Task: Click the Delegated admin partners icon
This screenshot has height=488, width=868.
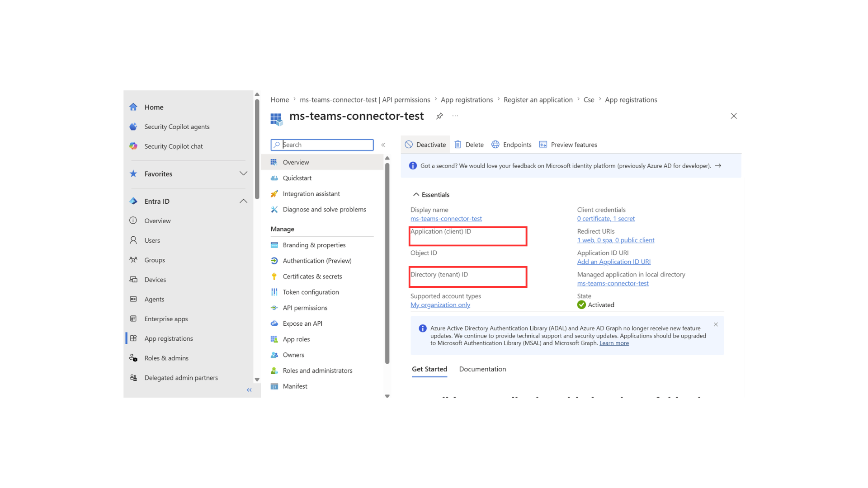Action: (x=133, y=377)
